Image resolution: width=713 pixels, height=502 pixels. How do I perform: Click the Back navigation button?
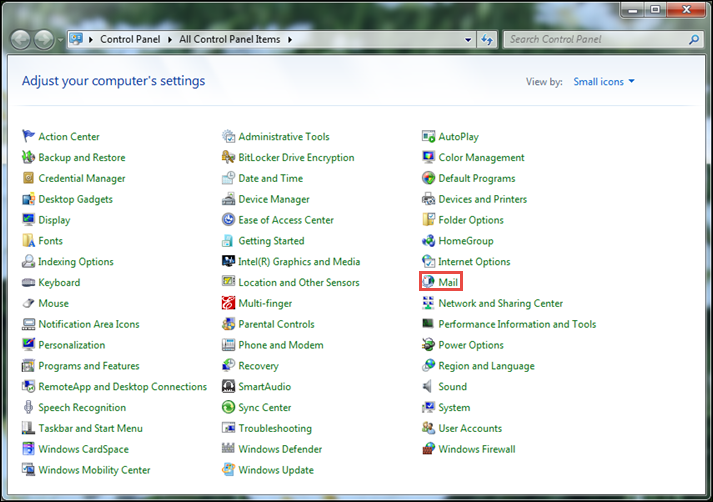(x=20, y=40)
